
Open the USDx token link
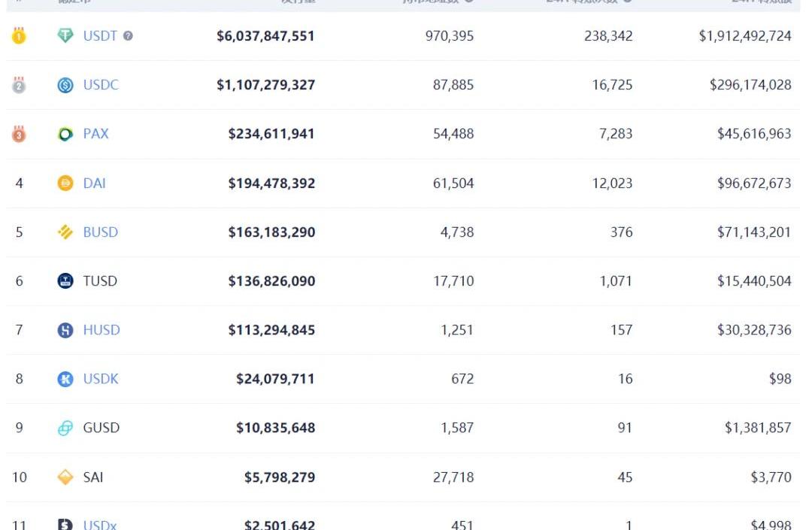[x=99, y=524]
